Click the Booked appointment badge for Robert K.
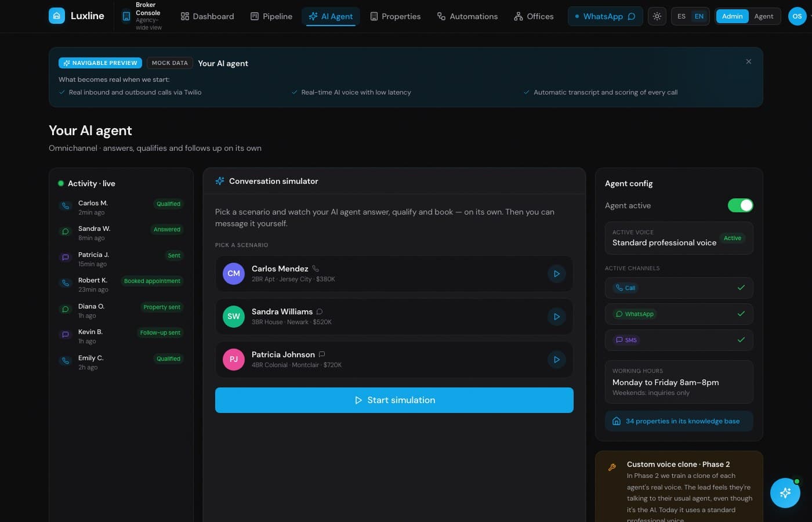Screen dimensions: 812x522 [152, 281]
